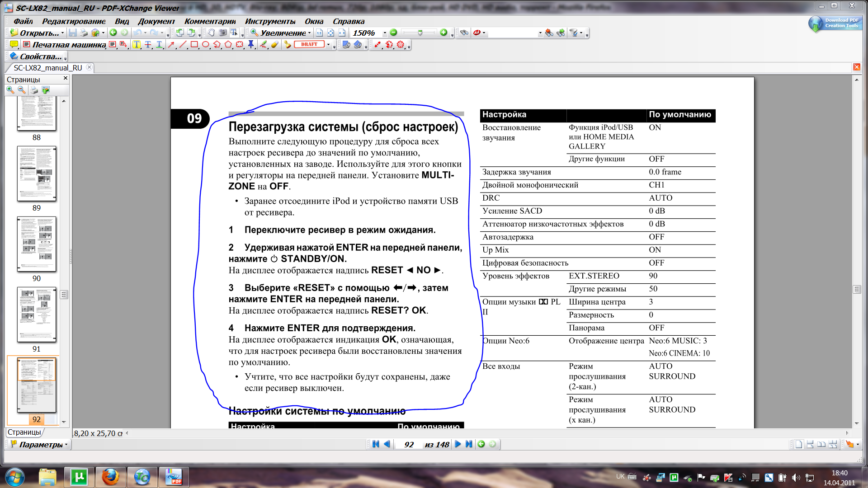The image size is (868, 488).
Task: Select the Oval annotation tool
Action: pyautogui.click(x=206, y=44)
